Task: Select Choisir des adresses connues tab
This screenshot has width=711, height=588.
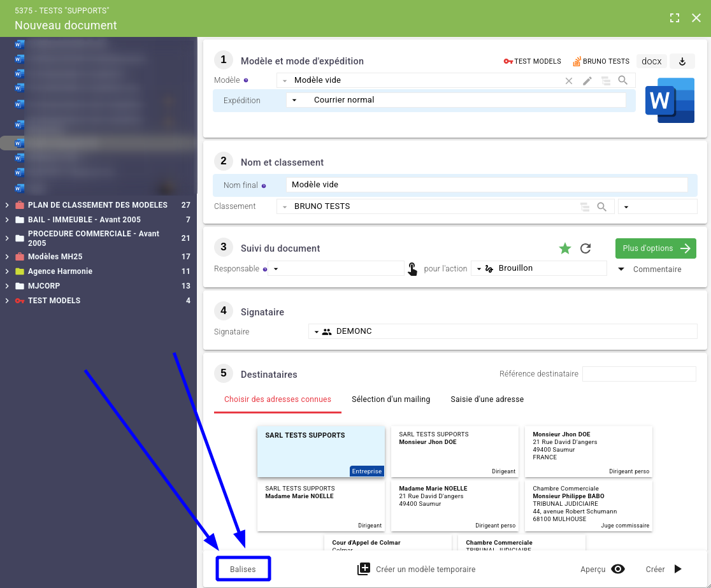Action: (x=278, y=399)
